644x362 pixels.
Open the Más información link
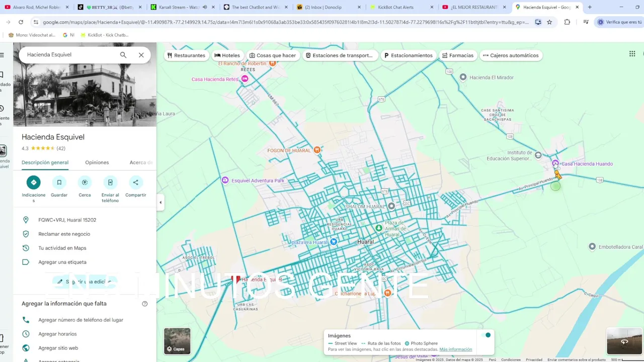(x=456, y=349)
